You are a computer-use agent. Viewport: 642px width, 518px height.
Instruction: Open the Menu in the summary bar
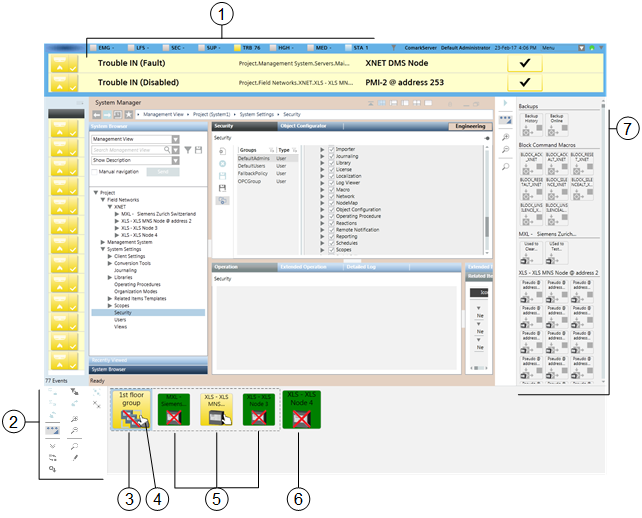coord(548,47)
